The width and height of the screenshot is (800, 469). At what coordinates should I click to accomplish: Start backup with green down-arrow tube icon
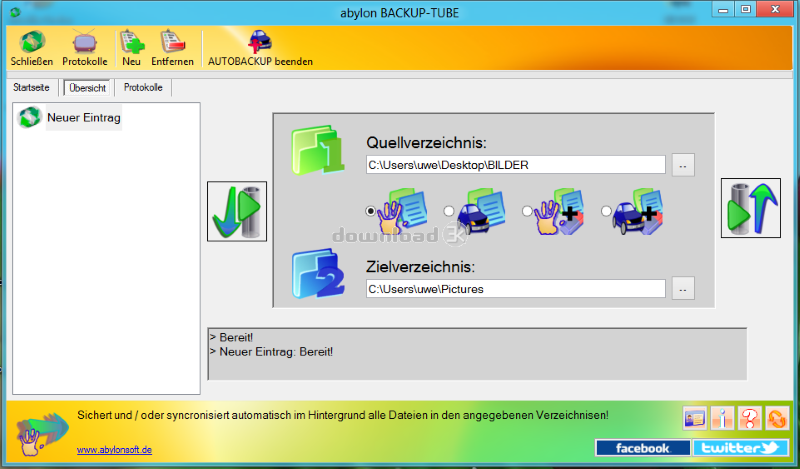click(x=237, y=211)
